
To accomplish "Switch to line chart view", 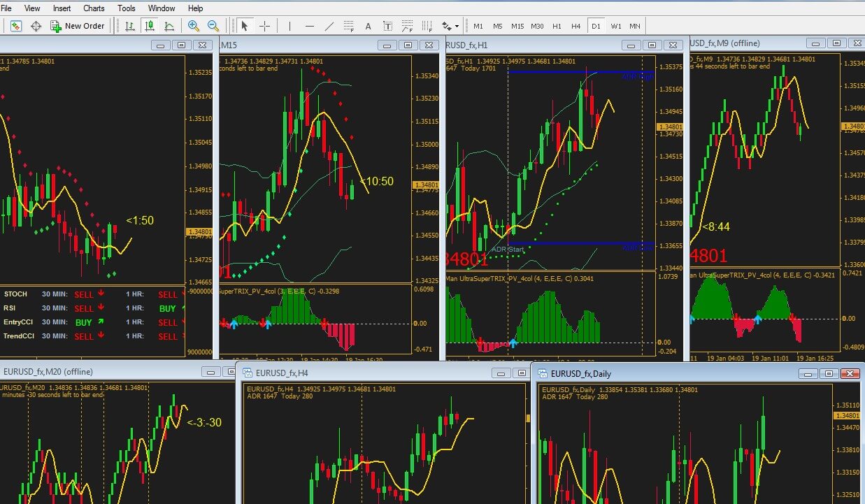I will (169, 26).
